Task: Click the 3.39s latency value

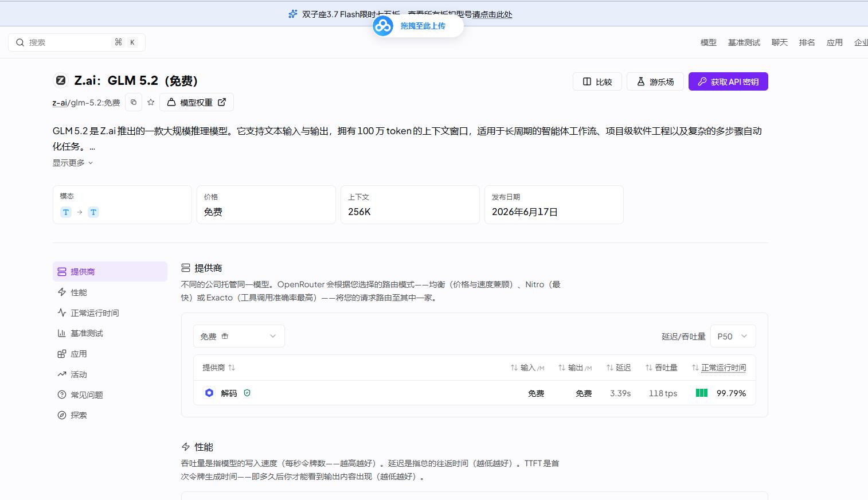Action: [x=620, y=393]
